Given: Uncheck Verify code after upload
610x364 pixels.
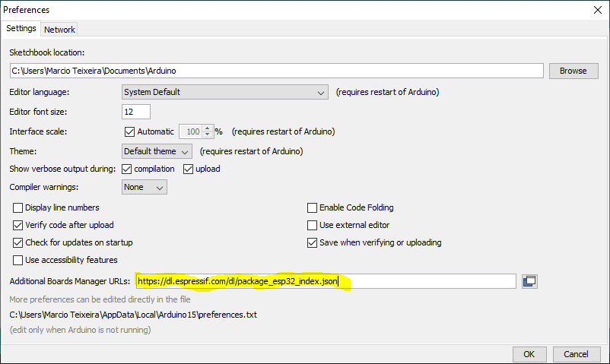Looking at the screenshot, I should point(19,225).
